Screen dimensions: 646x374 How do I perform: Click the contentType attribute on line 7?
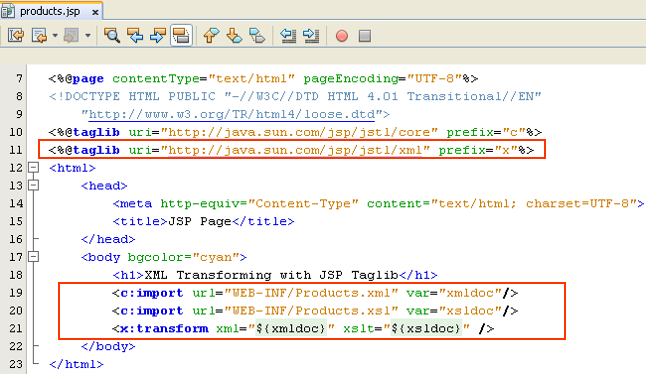(156, 78)
